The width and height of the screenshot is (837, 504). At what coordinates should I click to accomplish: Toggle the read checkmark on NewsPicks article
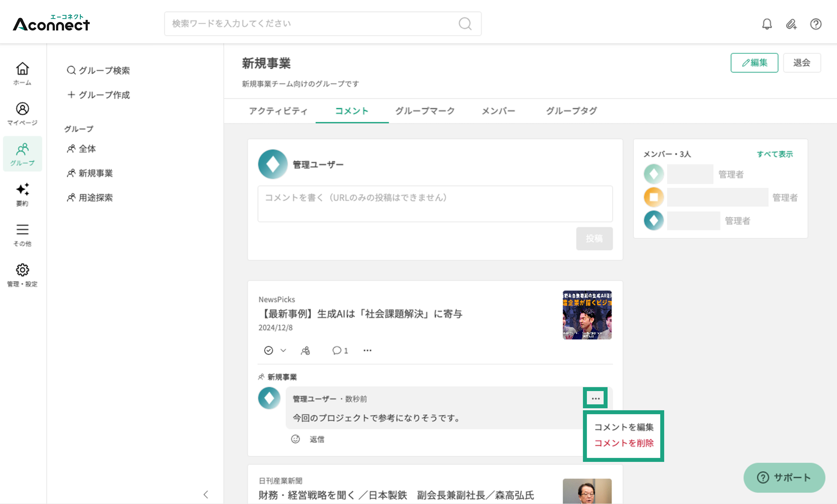click(268, 350)
